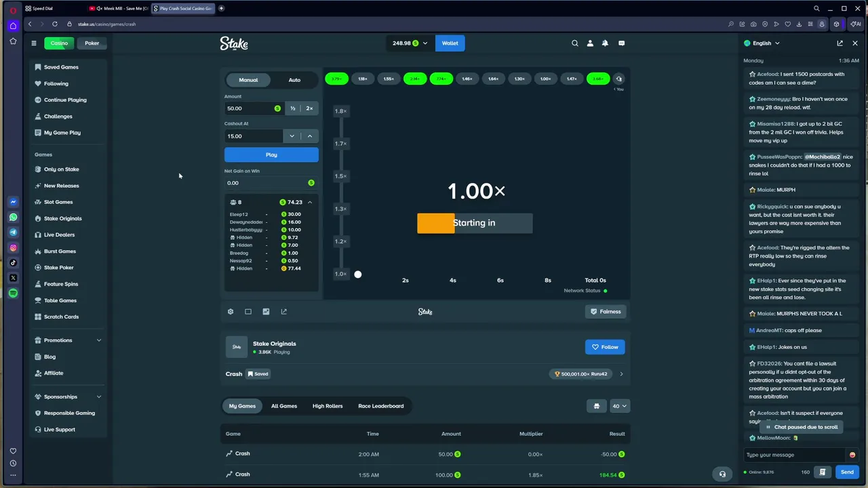Close the chat panel
This screenshot has width=868, height=488.
pos(854,43)
